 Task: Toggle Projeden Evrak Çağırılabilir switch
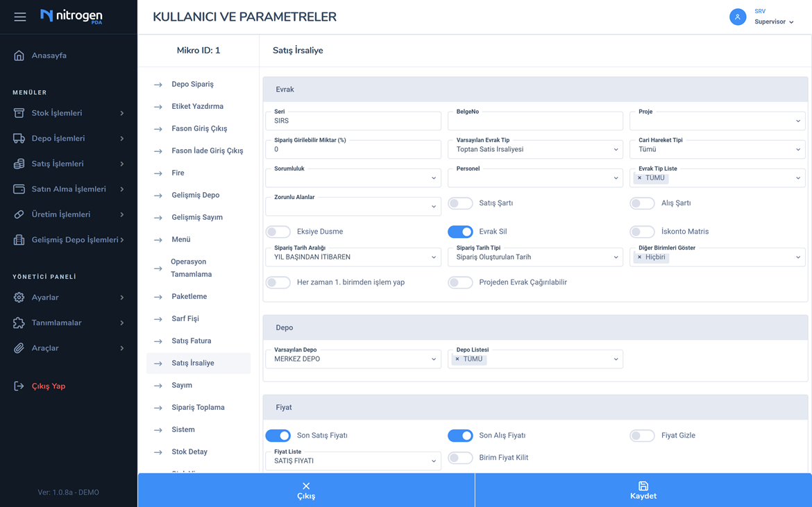point(460,282)
